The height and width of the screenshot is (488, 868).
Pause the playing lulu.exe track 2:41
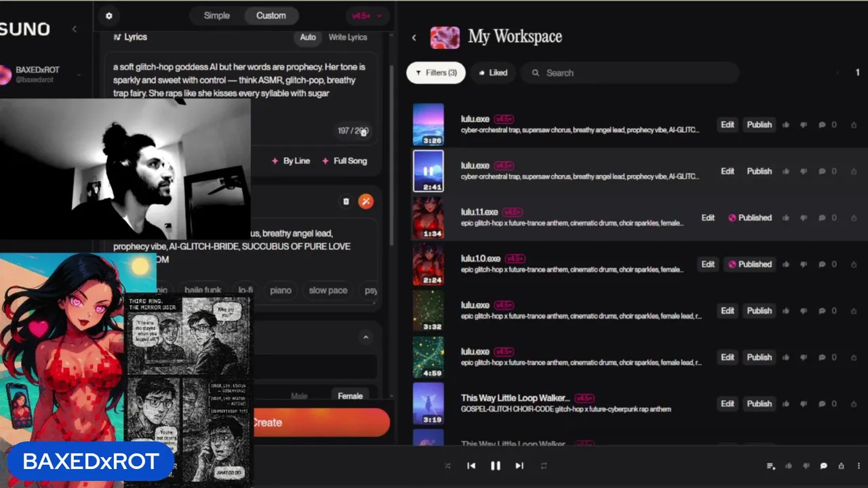(429, 171)
